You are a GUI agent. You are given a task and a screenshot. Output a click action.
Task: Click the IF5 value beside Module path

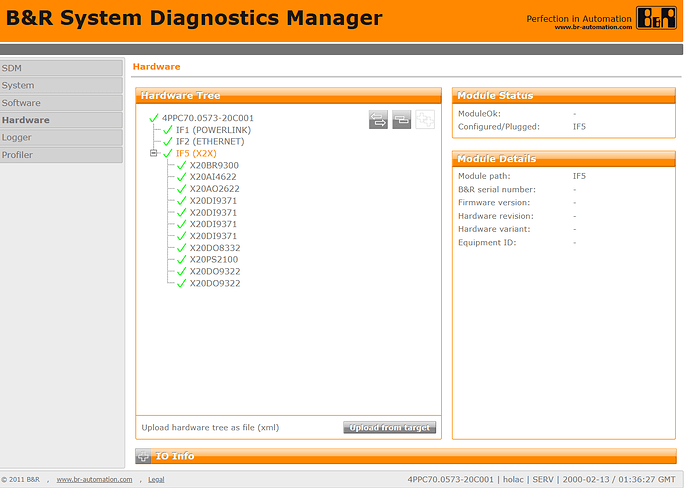click(x=579, y=176)
